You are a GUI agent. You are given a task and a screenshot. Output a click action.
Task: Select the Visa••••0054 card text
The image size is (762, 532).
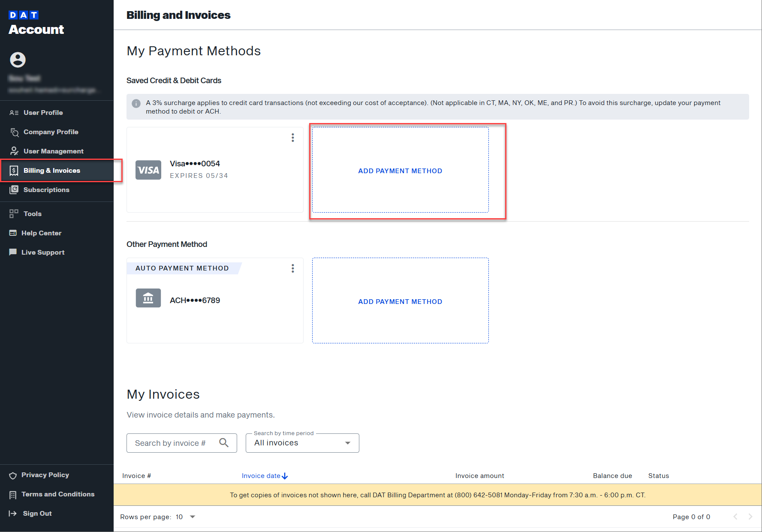195,163
